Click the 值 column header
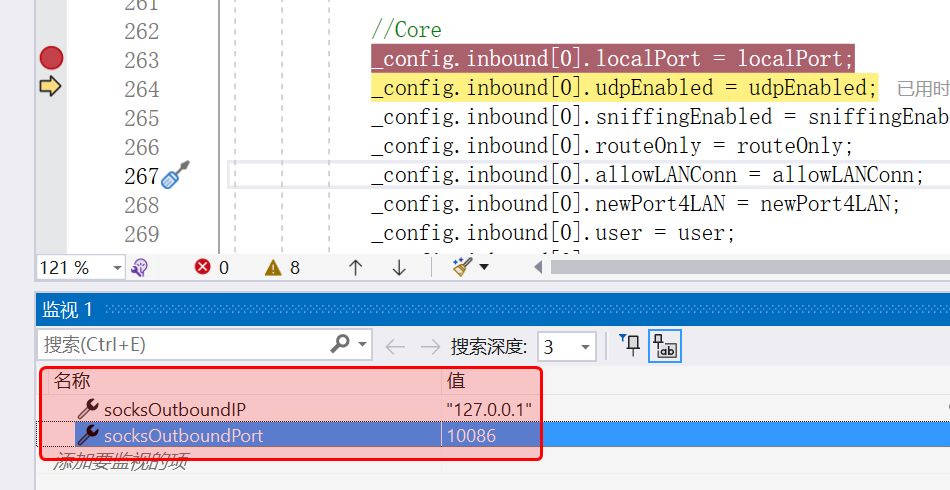The image size is (950, 490). (x=456, y=381)
